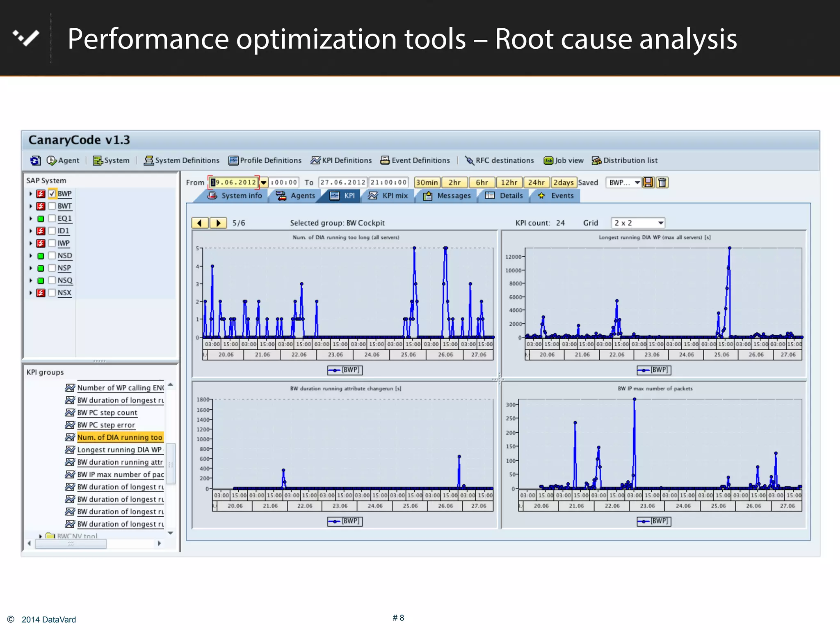Viewport: 840px width, 630px height.
Task: Click KPI groups horizontal scroll right arrow
Action: click(159, 543)
